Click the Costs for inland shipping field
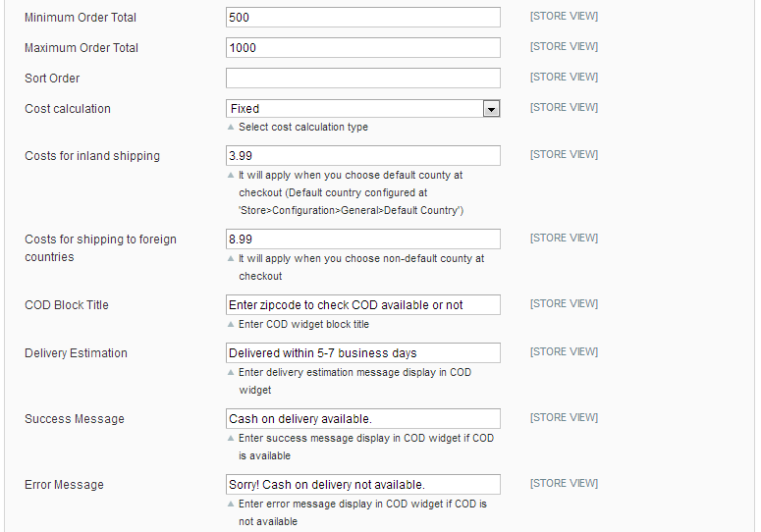 click(x=362, y=156)
